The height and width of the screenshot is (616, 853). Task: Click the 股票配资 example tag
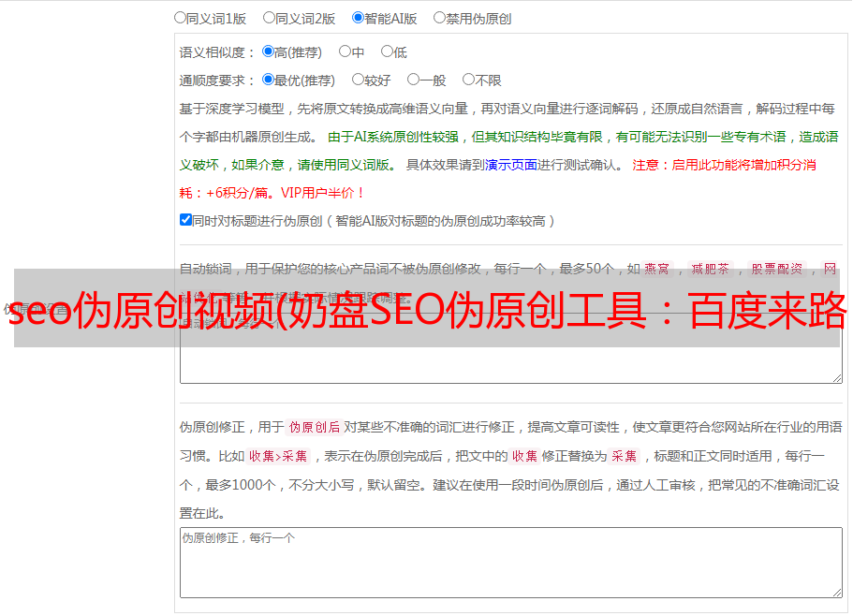[777, 269]
